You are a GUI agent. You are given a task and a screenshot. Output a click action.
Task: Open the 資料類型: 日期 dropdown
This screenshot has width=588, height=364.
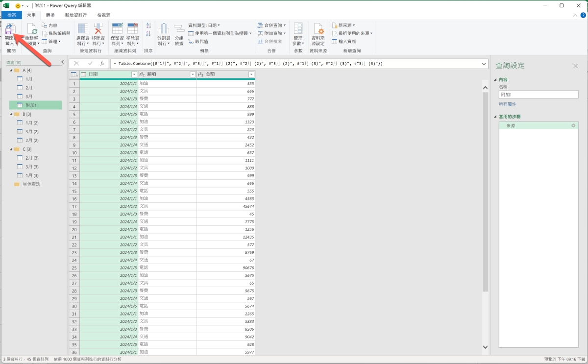[204, 25]
